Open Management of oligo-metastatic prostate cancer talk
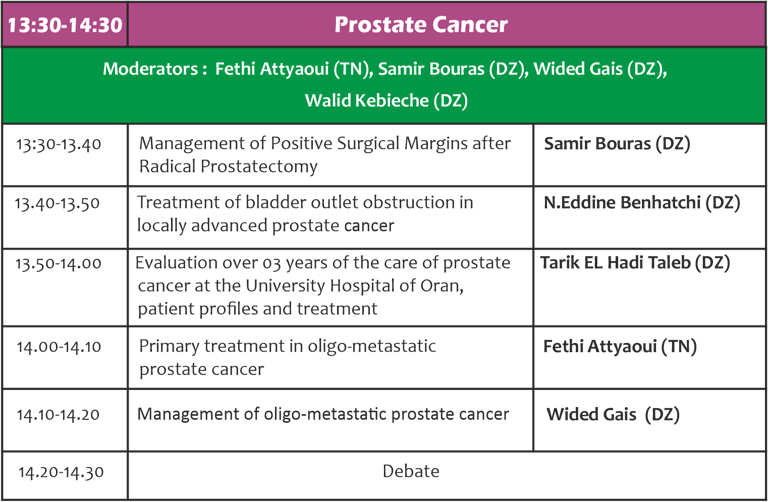The width and height of the screenshot is (768, 502). [x=323, y=414]
